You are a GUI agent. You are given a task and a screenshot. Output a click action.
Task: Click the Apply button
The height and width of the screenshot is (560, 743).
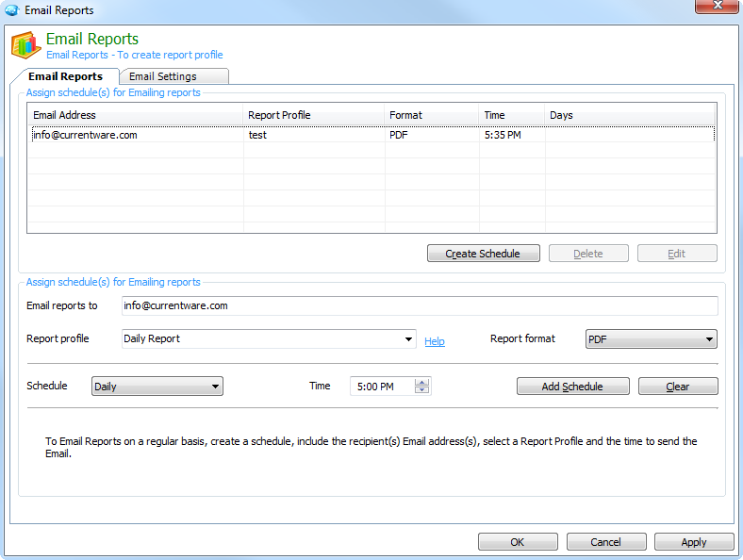694,541
